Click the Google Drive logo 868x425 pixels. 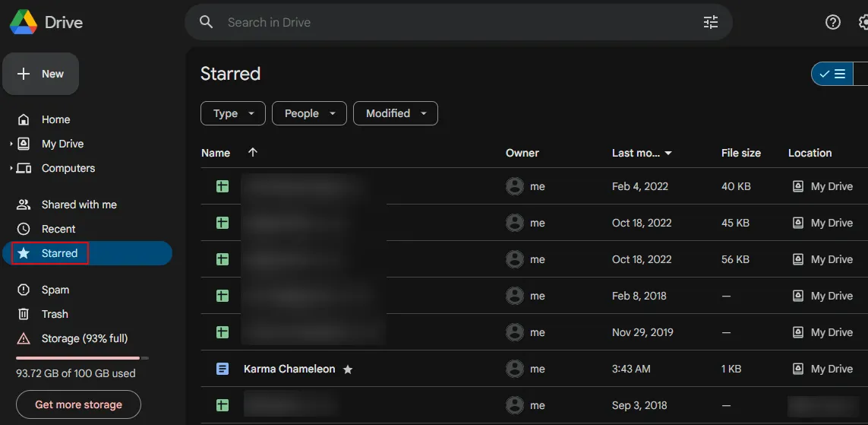pyautogui.click(x=24, y=22)
